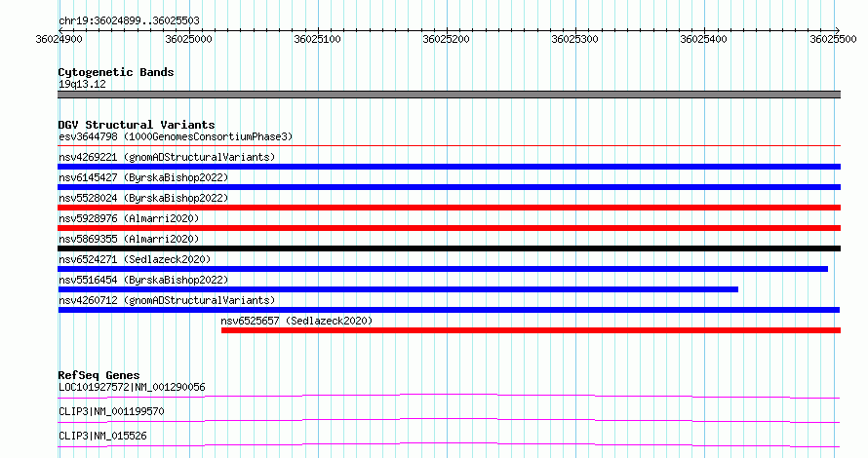Click ruler position 36024900
The height and width of the screenshot is (458, 868).
59,39
